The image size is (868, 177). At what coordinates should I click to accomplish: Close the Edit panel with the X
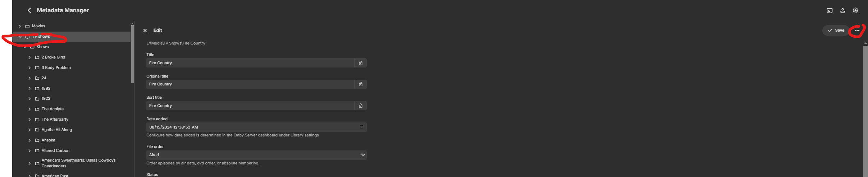(145, 31)
